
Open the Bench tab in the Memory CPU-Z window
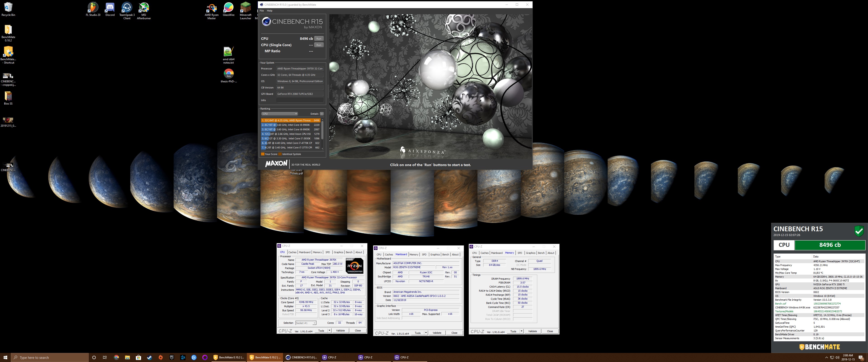541,253
